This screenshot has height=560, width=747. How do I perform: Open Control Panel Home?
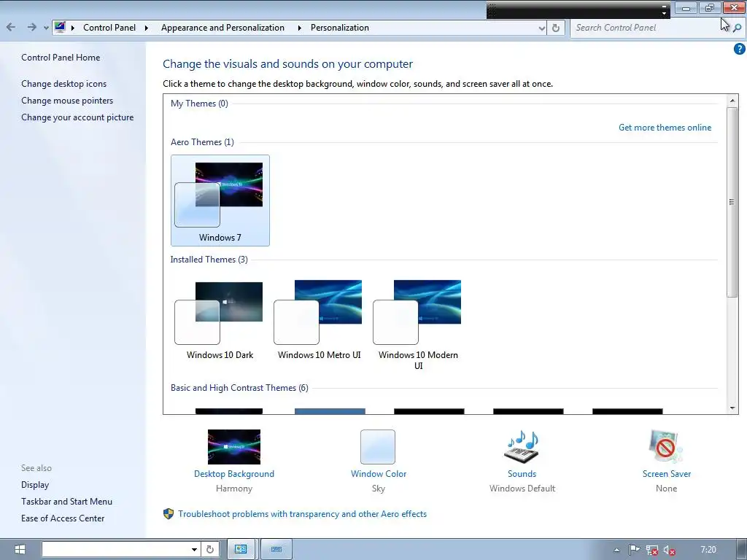point(61,58)
